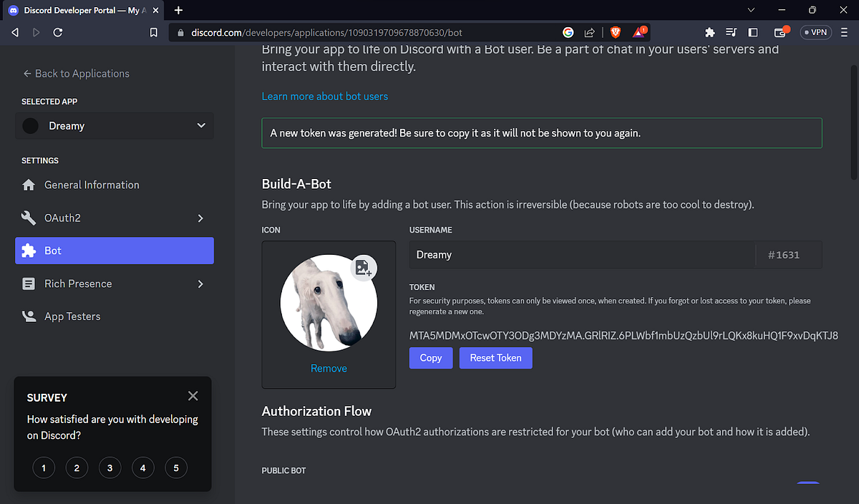Expand the Rich Presence chevron

point(200,283)
